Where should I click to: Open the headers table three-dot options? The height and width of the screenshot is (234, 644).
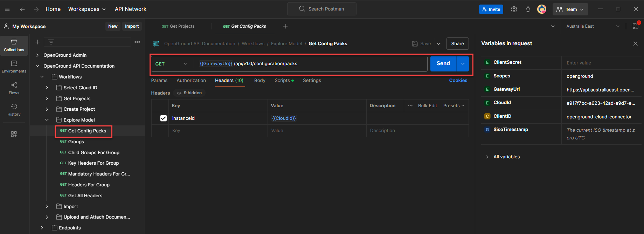pos(410,105)
